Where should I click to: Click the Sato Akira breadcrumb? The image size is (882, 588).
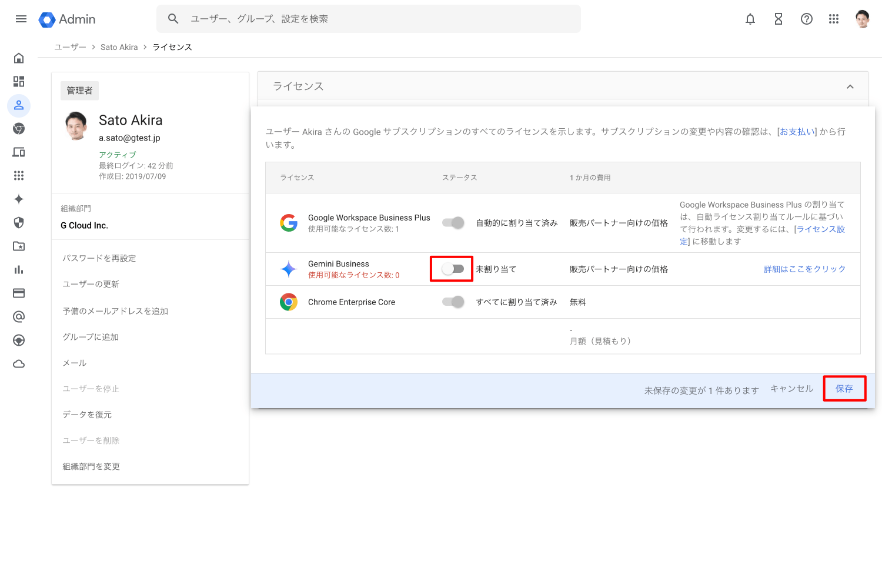click(x=119, y=47)
